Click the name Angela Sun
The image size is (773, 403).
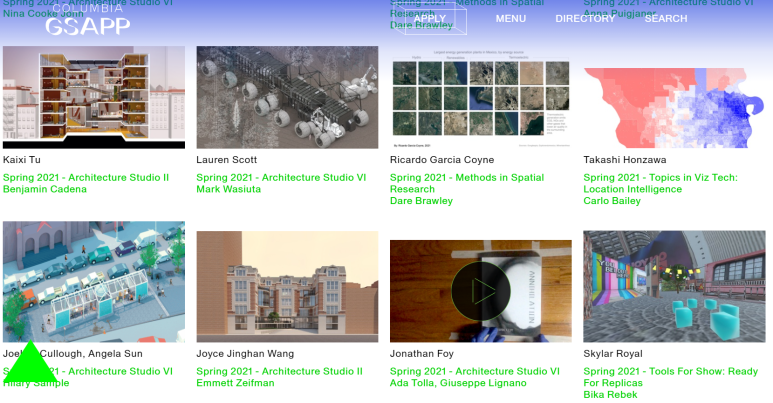[116, 354]
